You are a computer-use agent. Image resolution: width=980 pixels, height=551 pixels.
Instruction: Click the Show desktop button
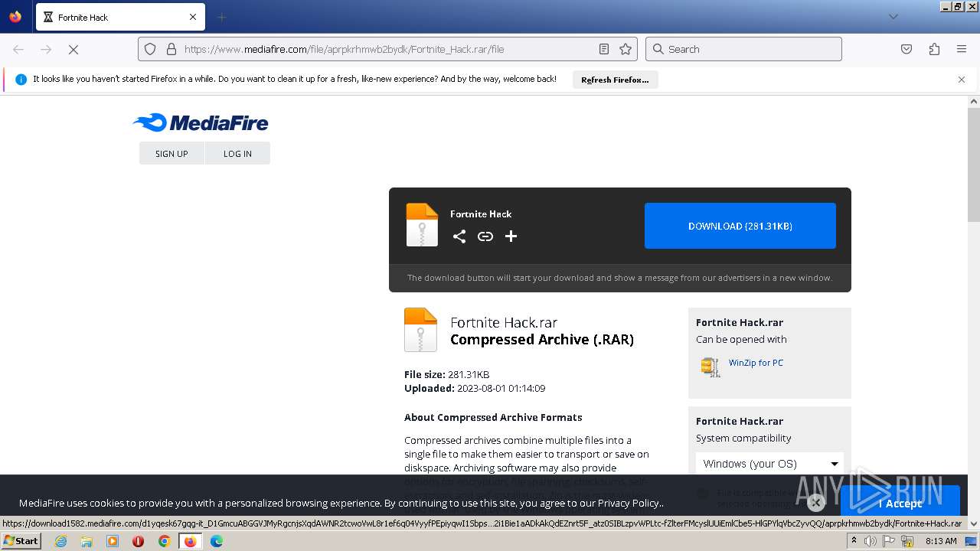pos(972,541)
